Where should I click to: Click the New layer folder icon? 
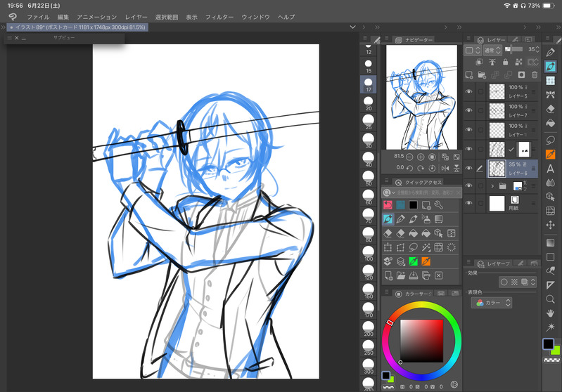tap(482, 74)
